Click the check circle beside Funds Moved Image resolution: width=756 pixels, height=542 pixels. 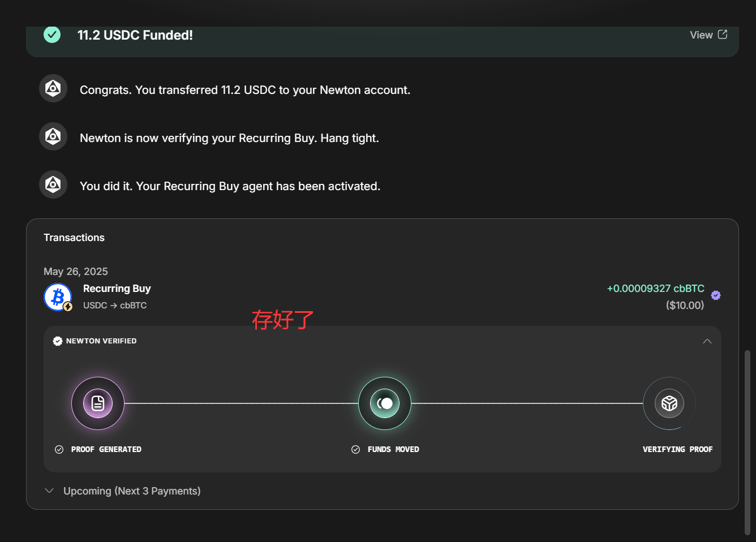point(355,449)
